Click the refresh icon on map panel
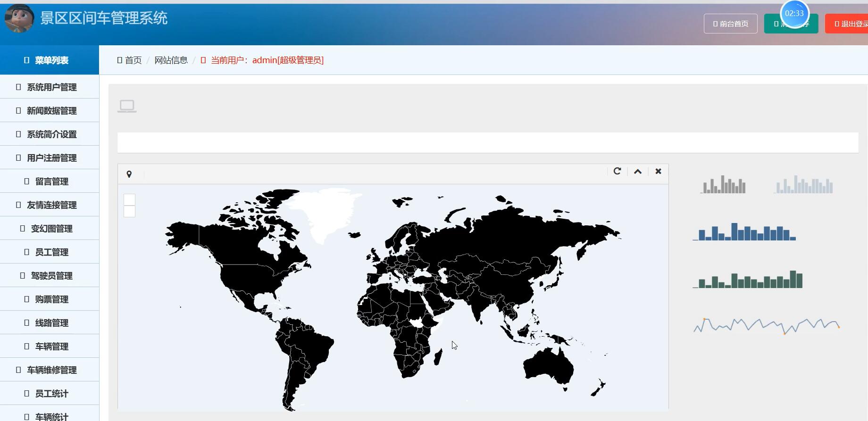868x421 pixels. click(x=617, y=171)
